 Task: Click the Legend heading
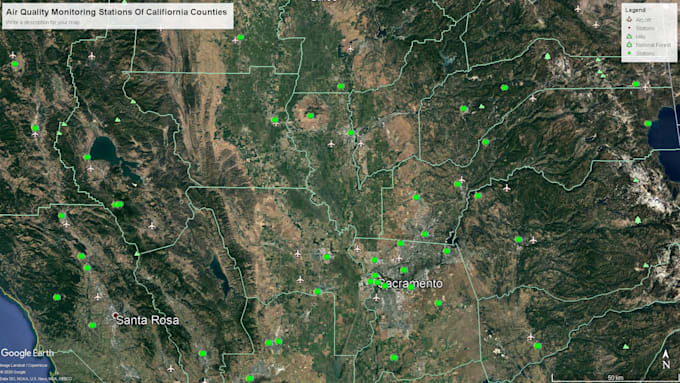635,10
